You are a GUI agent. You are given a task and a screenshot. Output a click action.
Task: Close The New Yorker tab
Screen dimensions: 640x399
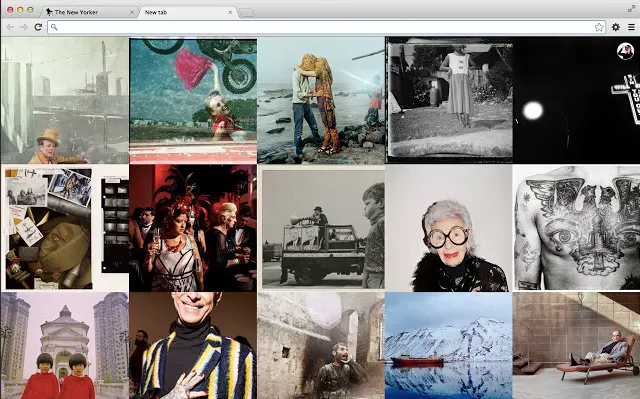click(131, 12)
